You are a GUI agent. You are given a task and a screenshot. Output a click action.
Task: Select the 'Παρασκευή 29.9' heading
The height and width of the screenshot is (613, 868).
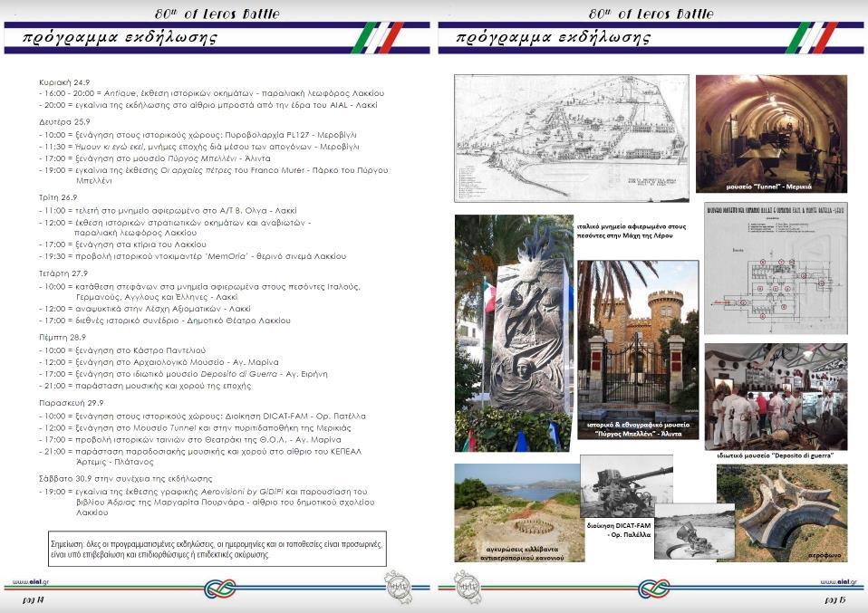coord(71,403)
